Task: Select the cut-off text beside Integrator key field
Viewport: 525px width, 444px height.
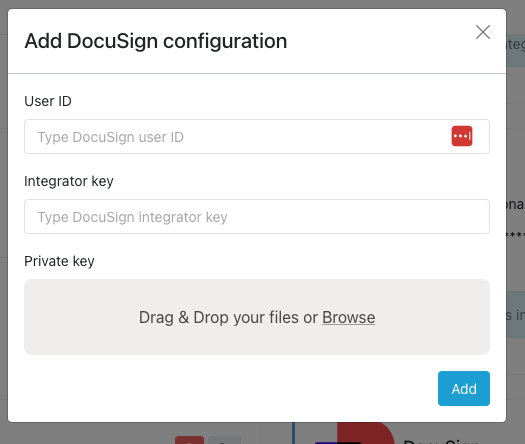Action: click(516, 204)
